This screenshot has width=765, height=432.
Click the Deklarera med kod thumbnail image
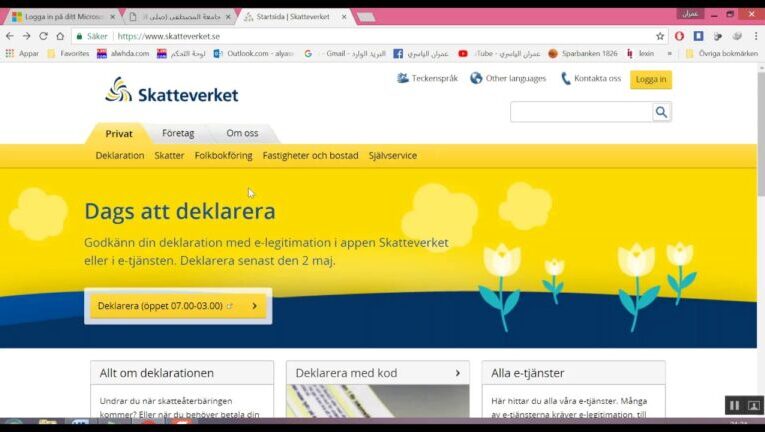tap(378, 401)
